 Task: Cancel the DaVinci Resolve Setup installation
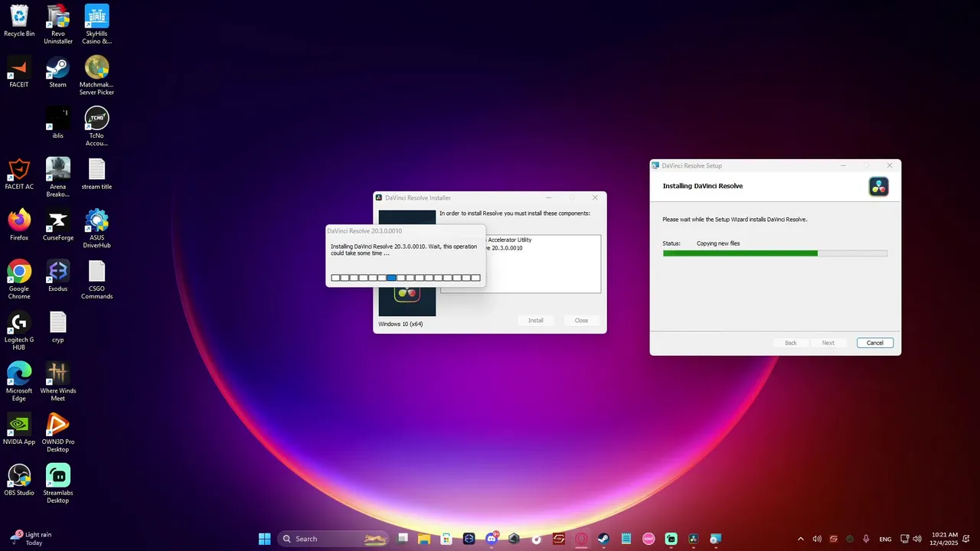coord(875,343)
